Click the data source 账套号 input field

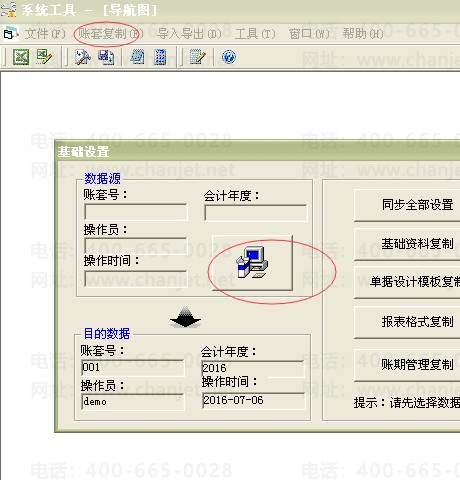(x=136, y=212)
